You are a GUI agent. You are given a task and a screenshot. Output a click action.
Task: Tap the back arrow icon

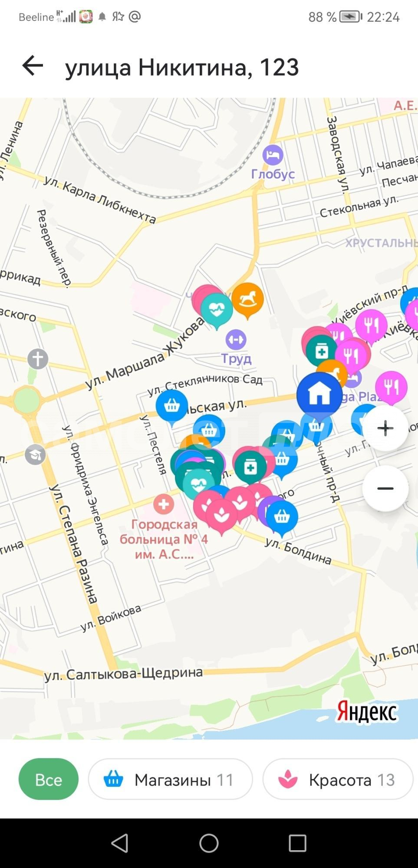coord(33,66)
